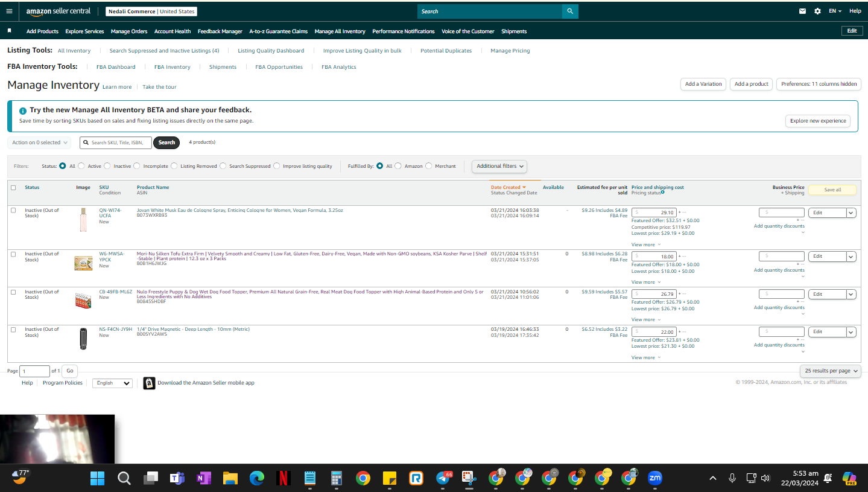Click the Search SKU, Title, ISBN field
The height and width of the screenshot is (492, 868).
coord(116,142)
